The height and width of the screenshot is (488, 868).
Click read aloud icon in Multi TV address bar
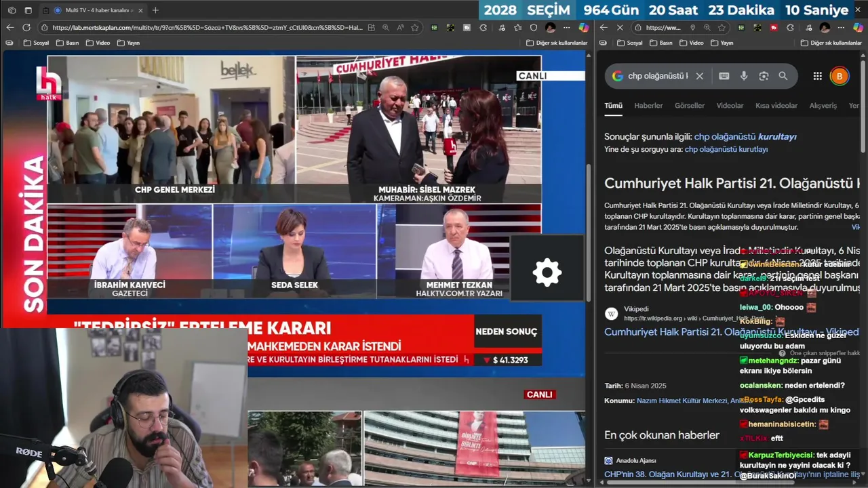click(400, 28)
